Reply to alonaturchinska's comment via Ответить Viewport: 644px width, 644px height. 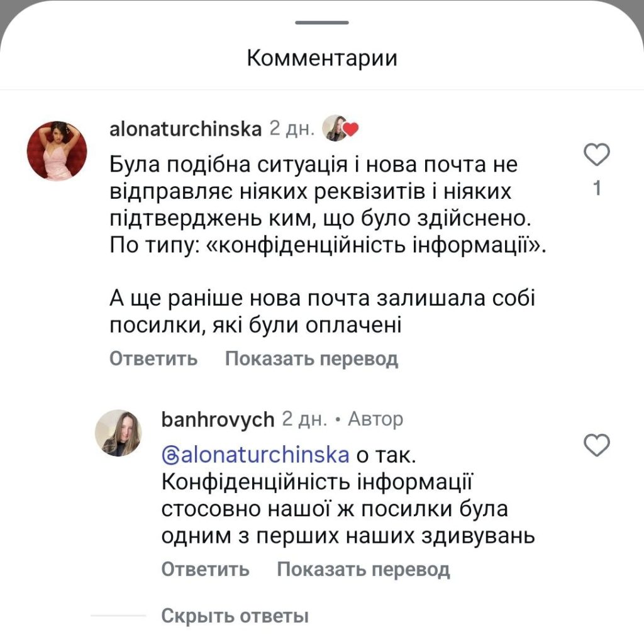[x=153, y=359]
